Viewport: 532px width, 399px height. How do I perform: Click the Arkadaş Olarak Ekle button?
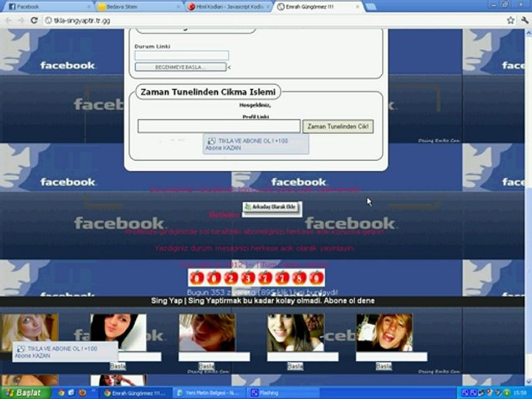pyautogui.click(x=271, y=207)
